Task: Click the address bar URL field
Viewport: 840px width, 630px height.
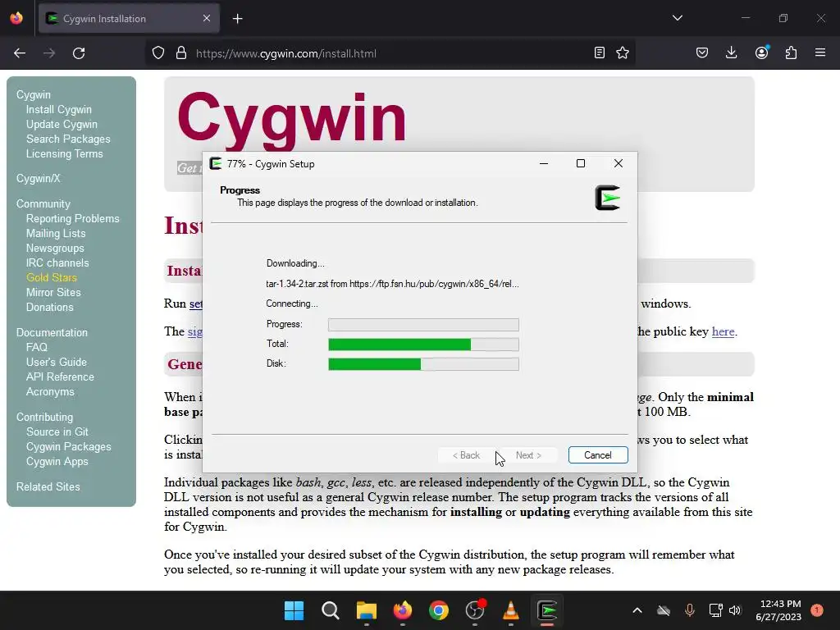Action: (x=391, y=53)
